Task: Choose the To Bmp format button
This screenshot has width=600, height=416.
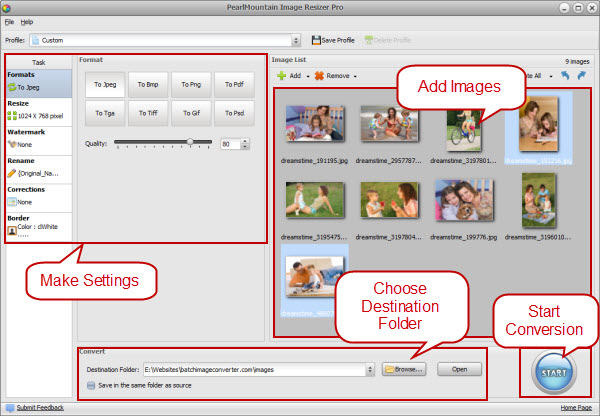Action: point(148,85)
